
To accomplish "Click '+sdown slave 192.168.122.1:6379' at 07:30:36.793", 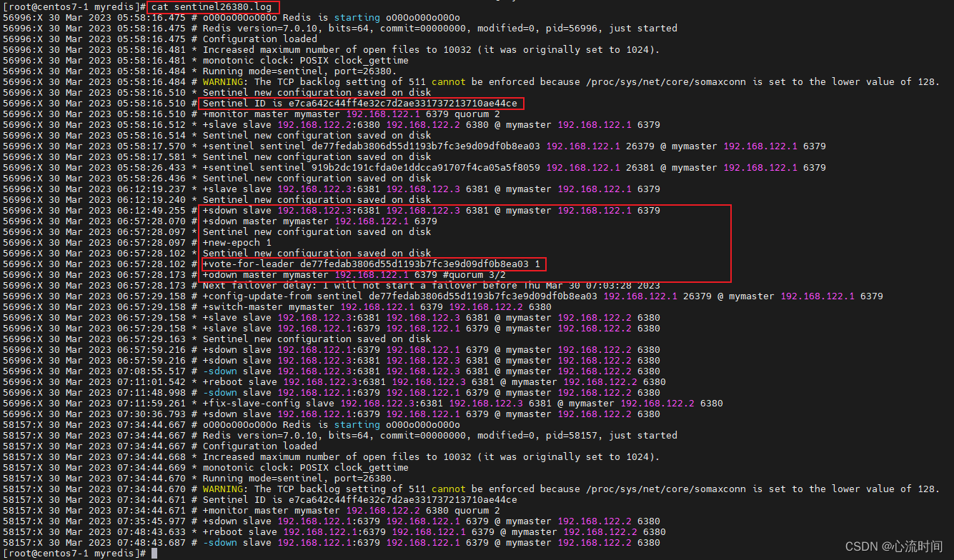I will pyautogui.click(x=431, y=414).
